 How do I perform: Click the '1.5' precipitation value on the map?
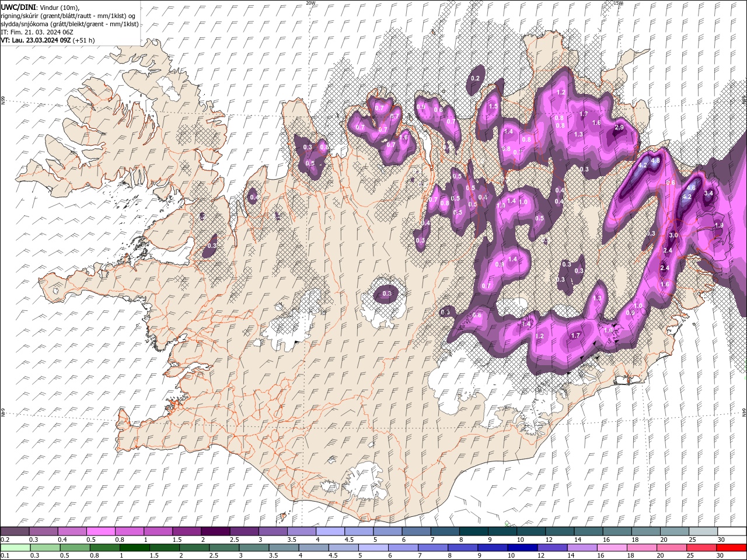pos(493,106)
